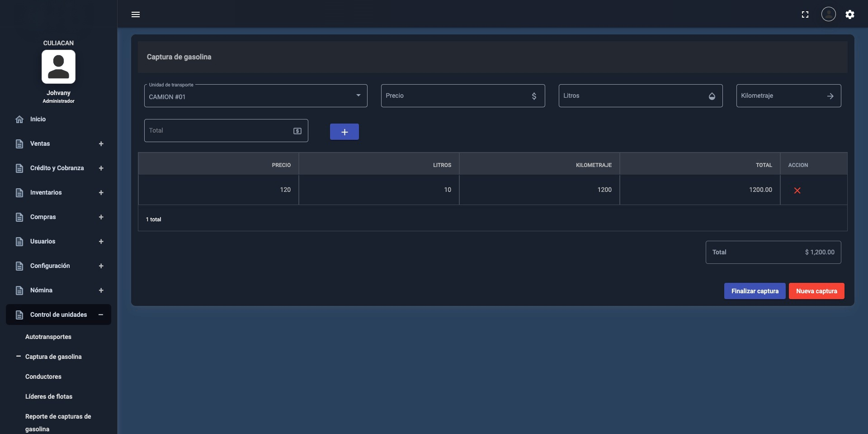Open the settings gear icon
Screen dimensions: 868x434
click(x=850, y=14)
